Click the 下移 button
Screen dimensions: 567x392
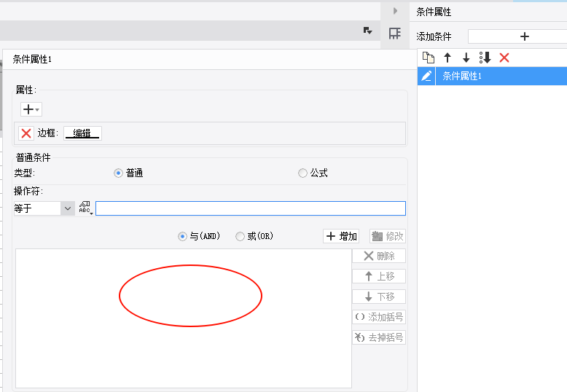[379, 297]
